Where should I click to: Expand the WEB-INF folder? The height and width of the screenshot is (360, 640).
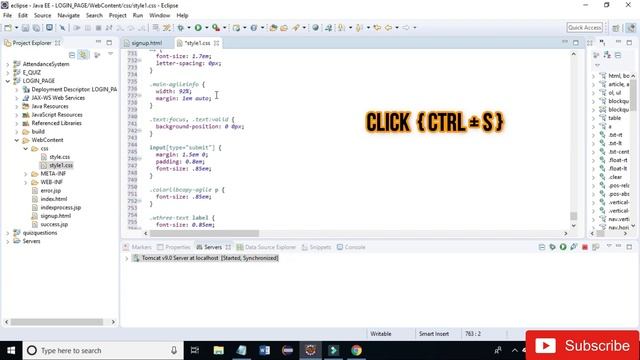point(26,182)
